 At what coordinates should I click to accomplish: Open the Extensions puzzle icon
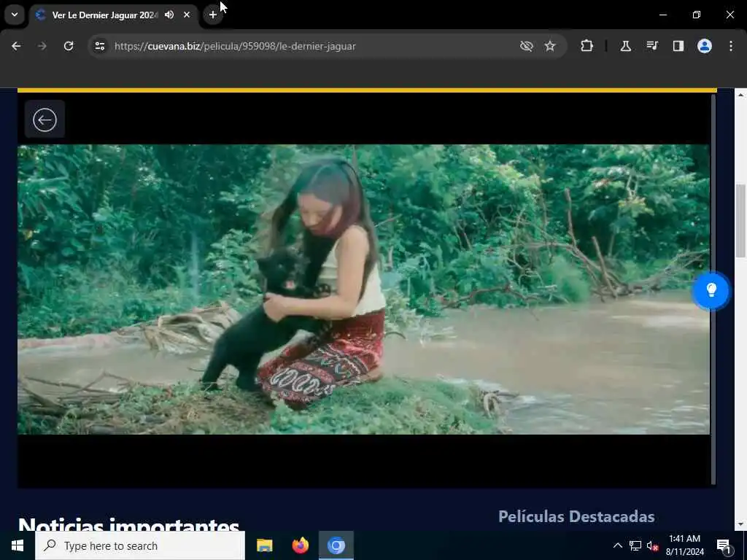point(587,46)
